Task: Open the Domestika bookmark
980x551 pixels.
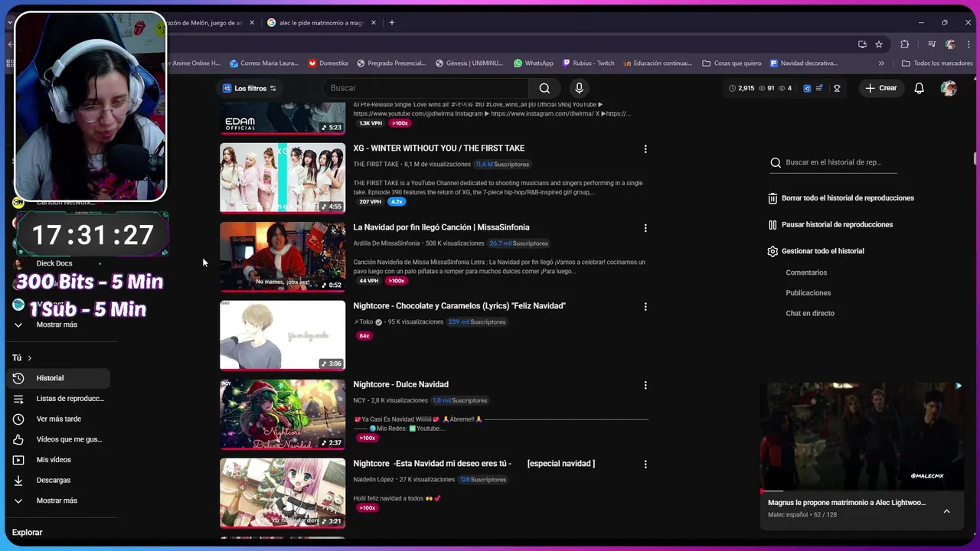Action: [328, 64]
